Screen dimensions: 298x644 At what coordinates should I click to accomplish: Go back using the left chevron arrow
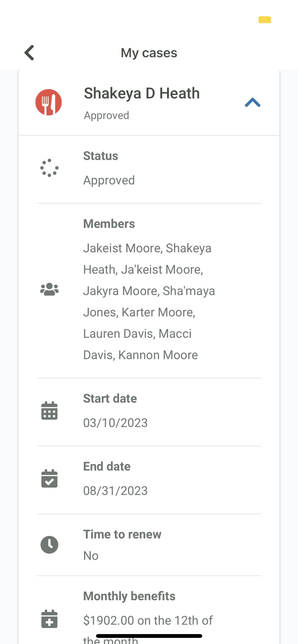tap(29, 53)
